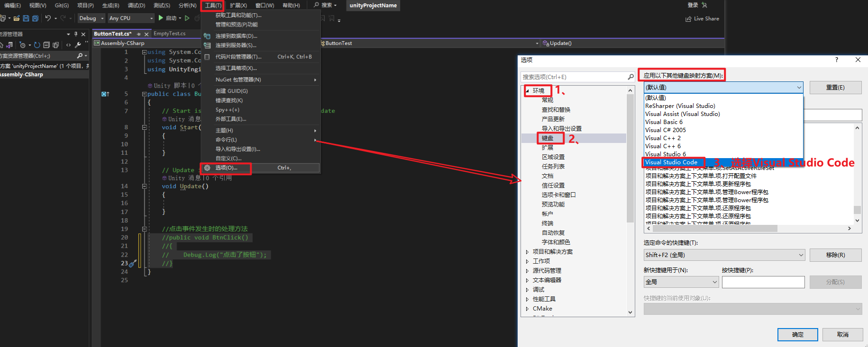Viewport: 868px width, 347px height.
Task: Switch to EmptyTest.cs tab
Action: click(169, 34)
